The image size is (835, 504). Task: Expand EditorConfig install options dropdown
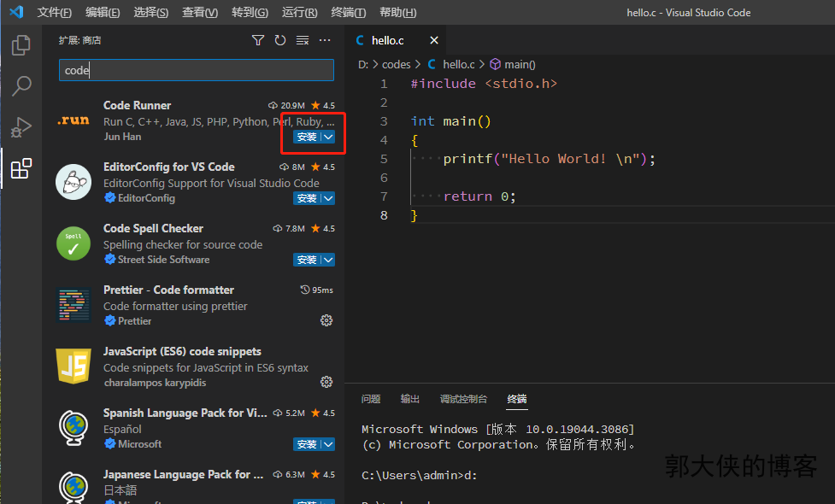click(328, 198)
